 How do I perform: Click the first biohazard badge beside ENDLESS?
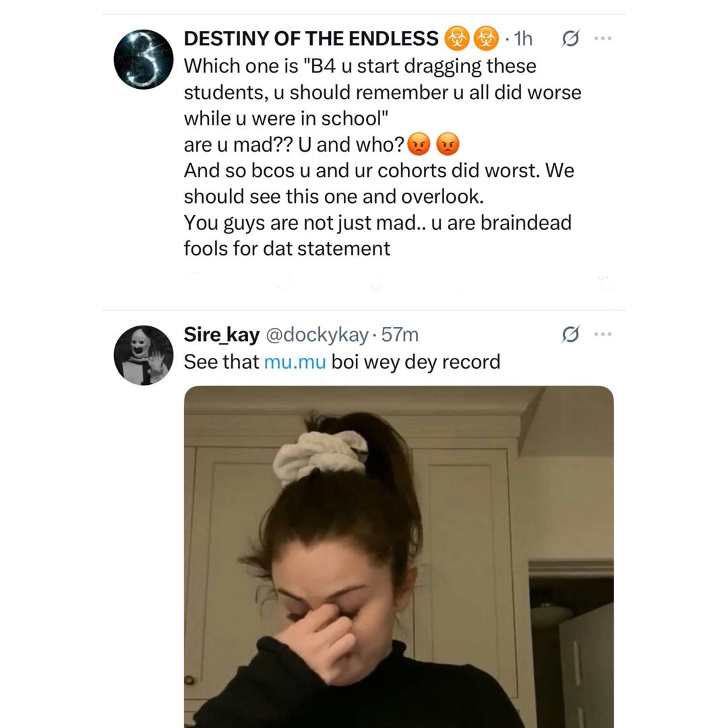tap(457, 38)
